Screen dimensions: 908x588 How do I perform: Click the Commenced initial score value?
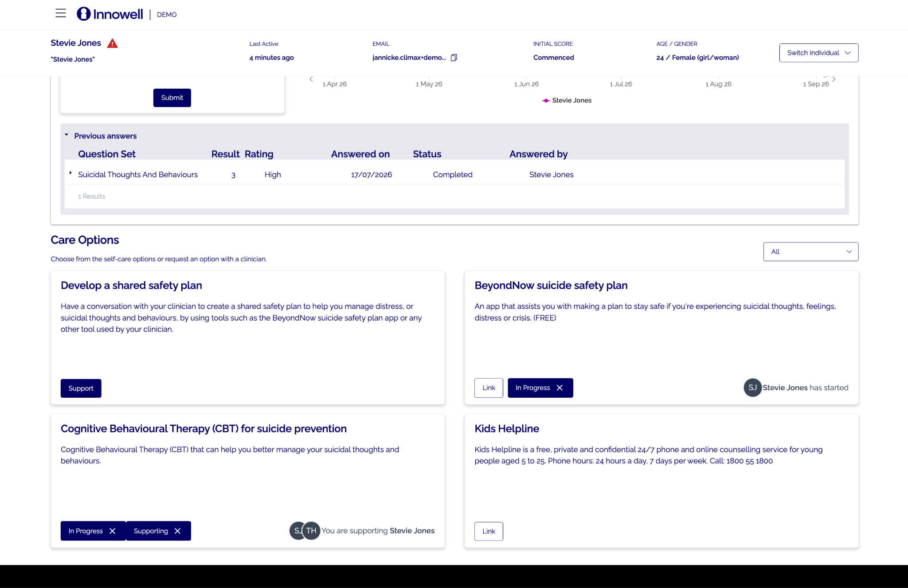click(x=553, y=58)
